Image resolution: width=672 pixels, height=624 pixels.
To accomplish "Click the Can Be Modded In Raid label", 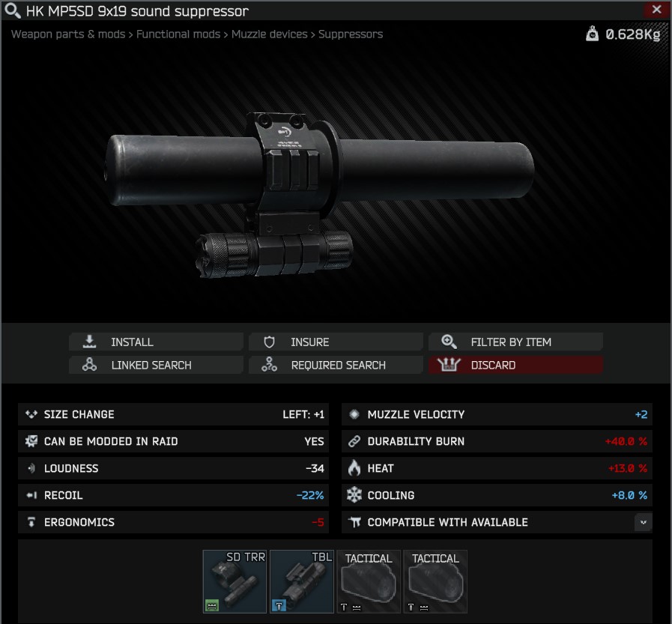I will 111,441.
